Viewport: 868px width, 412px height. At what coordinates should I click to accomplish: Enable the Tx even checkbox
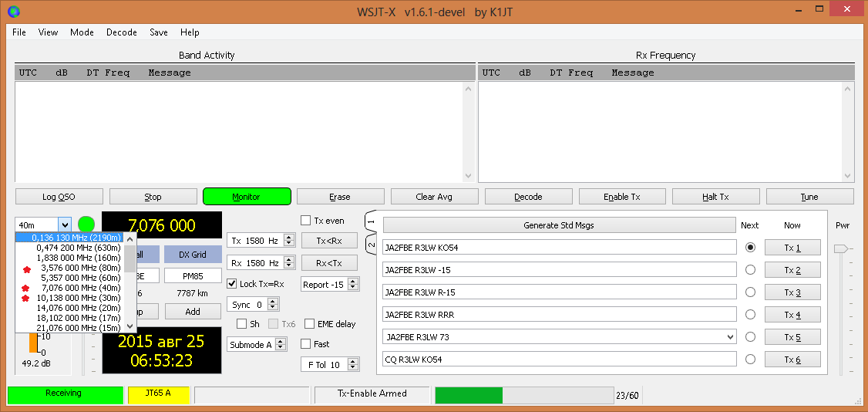pyautogui.click(x=306, y=221)
